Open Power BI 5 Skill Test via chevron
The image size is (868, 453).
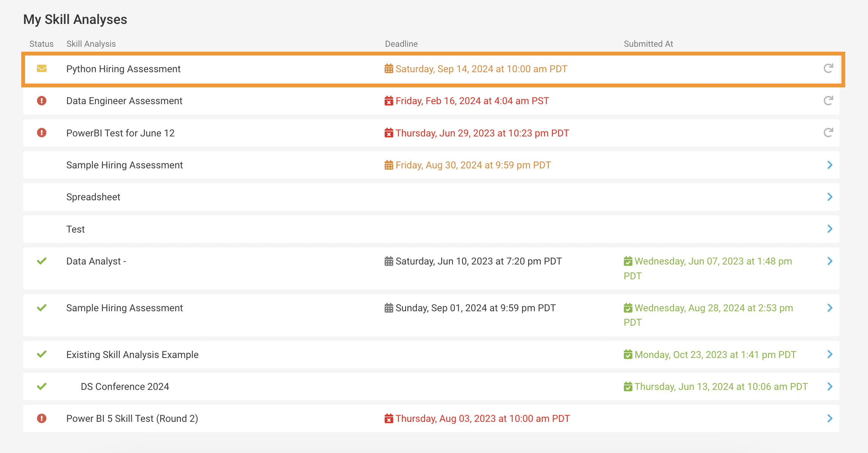(x=830, y=418)
